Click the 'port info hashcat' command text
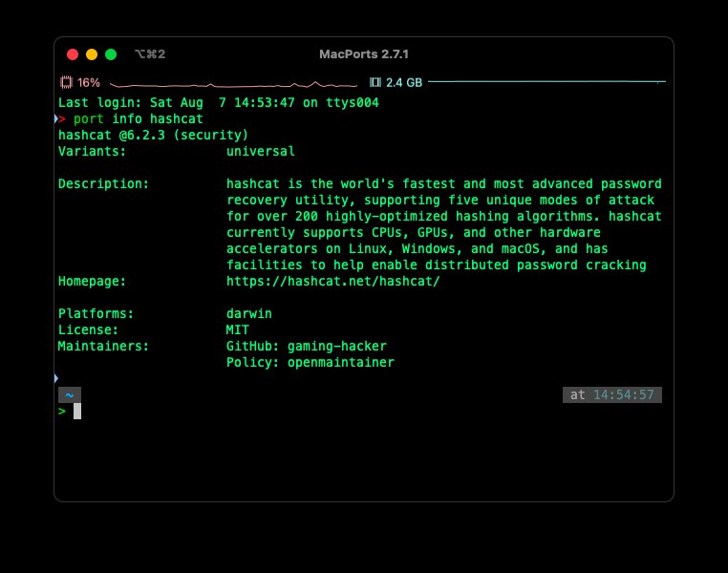Screen dimensions: 728x573 coord(138,119)
